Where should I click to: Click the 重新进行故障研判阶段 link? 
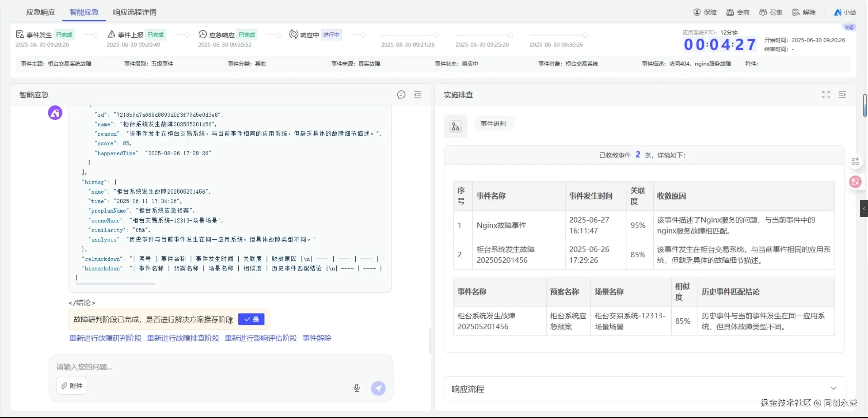coord(105,338)
